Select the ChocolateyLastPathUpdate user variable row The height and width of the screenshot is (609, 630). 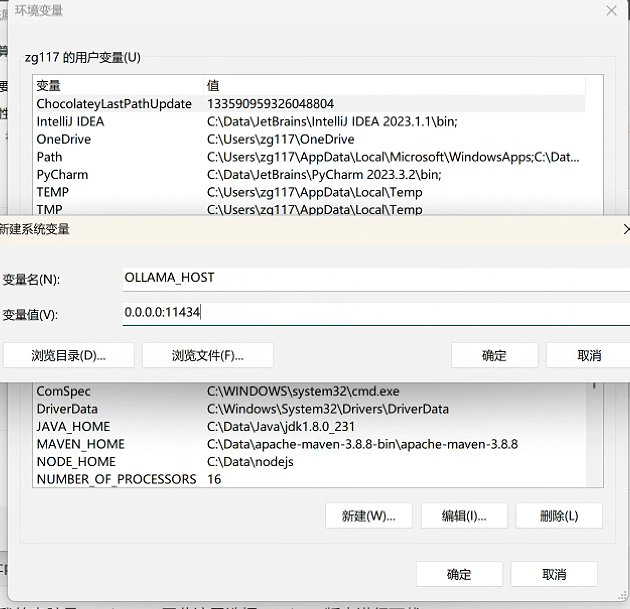pyautogui.click(x=114, y=104)
